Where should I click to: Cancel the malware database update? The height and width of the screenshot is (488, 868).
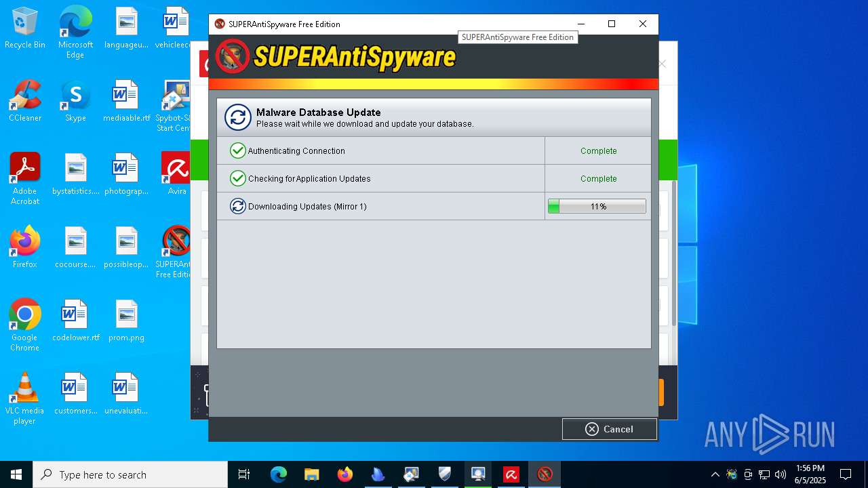(609, 429)
